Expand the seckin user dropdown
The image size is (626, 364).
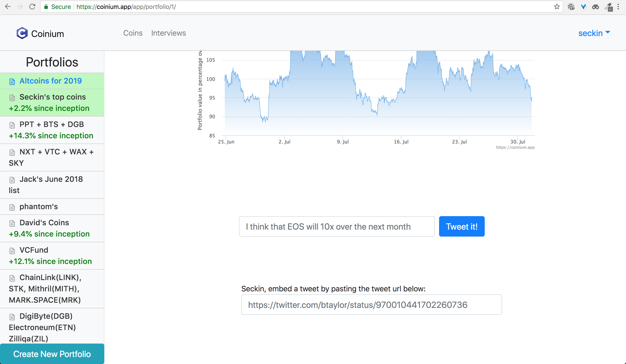pyautogui.click(x=594, y=33)
